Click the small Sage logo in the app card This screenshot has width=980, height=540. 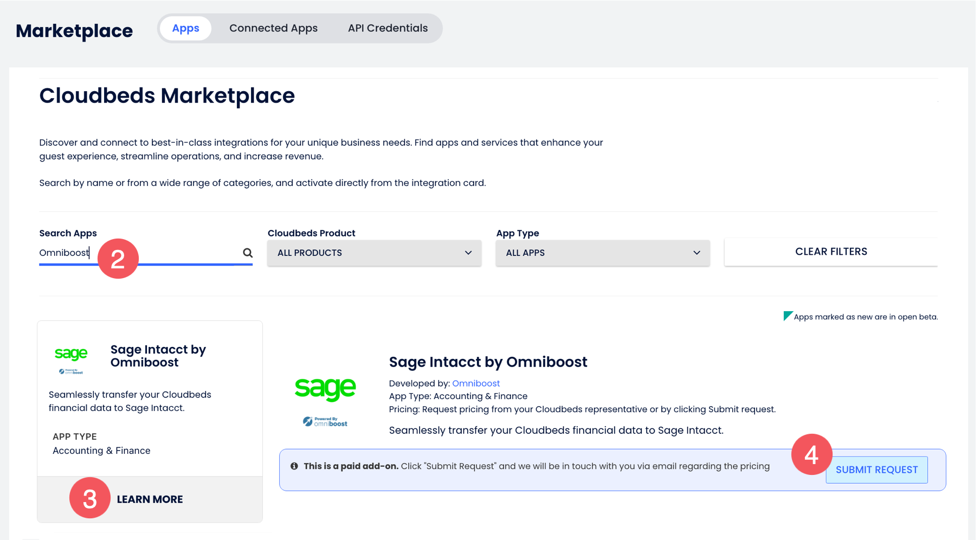[x=71, y=354]
